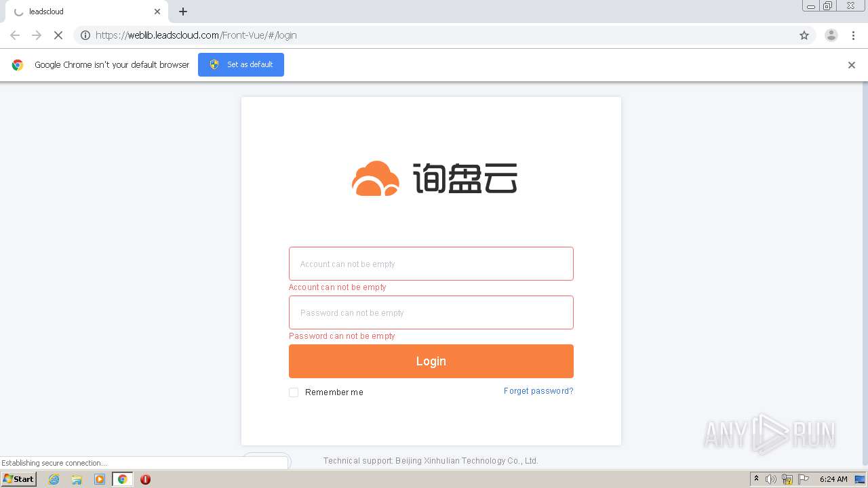The image size is (868, 488).
Task: View site information icon in address bar
Action: tap(85, 35)
